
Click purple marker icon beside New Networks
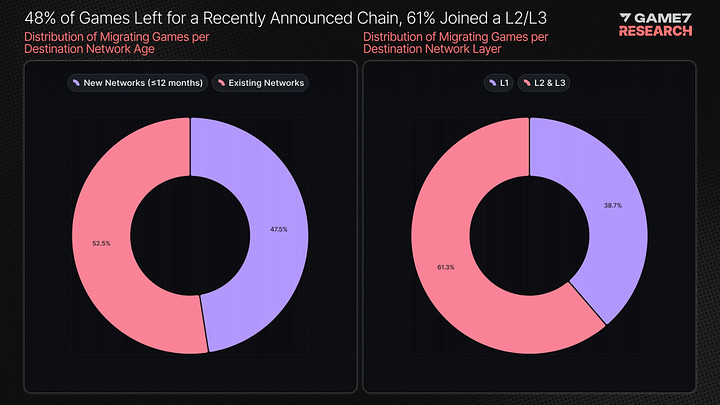(x=78, y=82)
